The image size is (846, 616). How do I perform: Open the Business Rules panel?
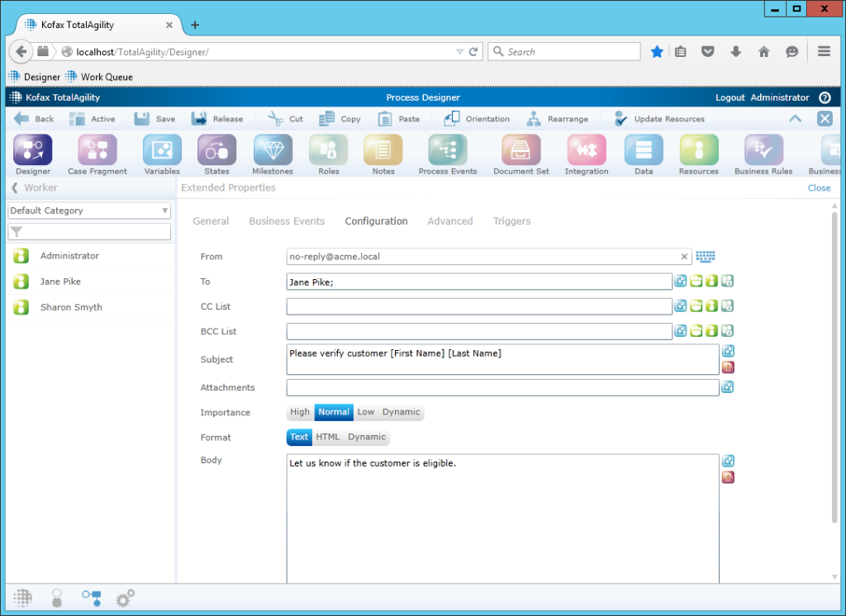click(762, 154)
